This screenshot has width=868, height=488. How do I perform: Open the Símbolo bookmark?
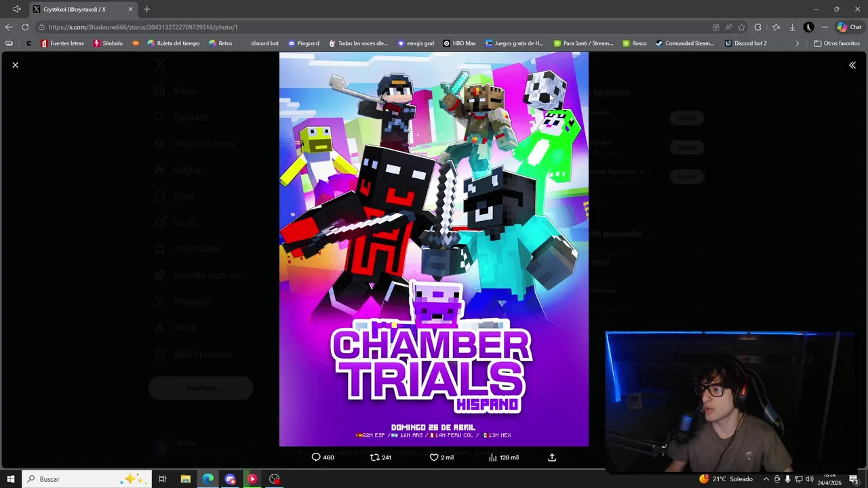coord(108,43)
